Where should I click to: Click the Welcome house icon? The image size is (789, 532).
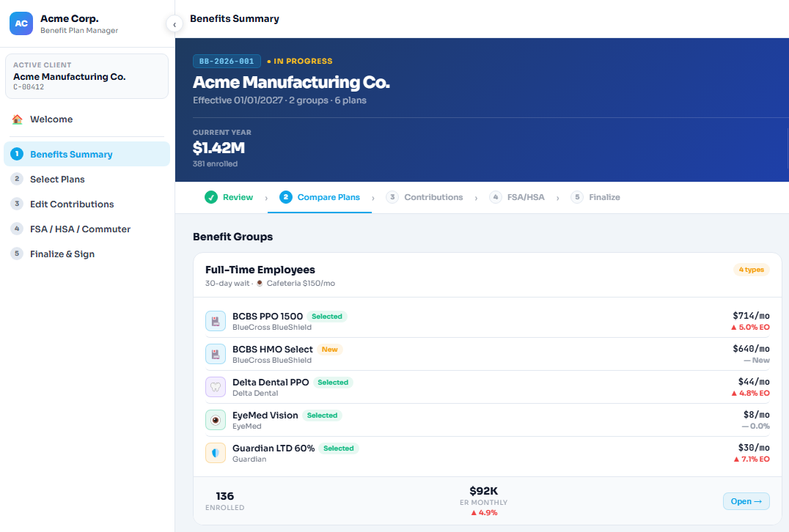click(x=17, y=119)
